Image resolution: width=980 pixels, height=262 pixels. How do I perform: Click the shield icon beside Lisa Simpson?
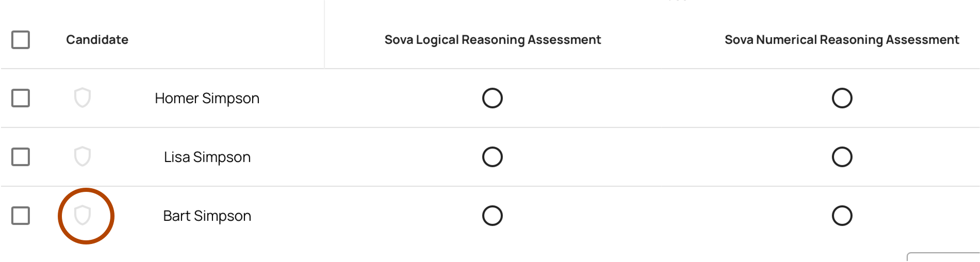[x=83, y=156]
